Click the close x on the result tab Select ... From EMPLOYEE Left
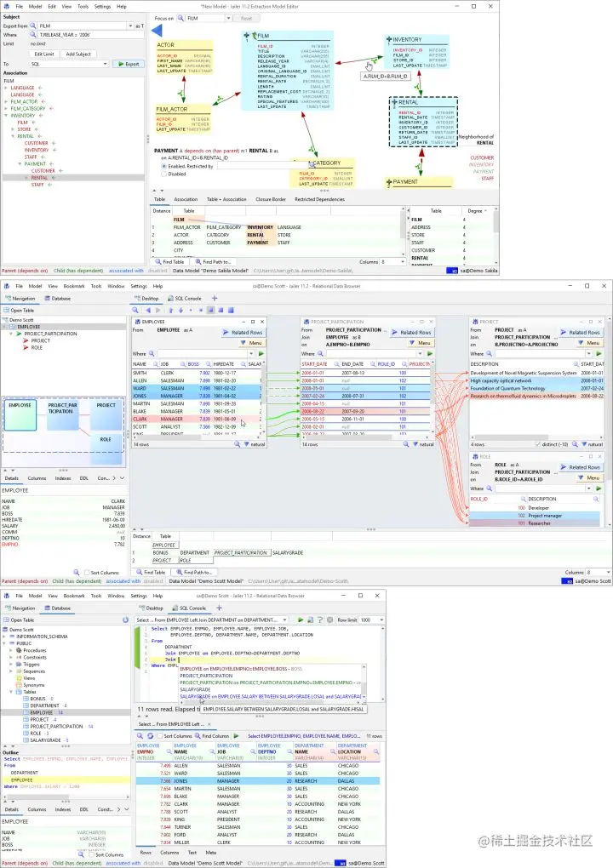Viewport: 613px width, 868px height. point(209,724)
